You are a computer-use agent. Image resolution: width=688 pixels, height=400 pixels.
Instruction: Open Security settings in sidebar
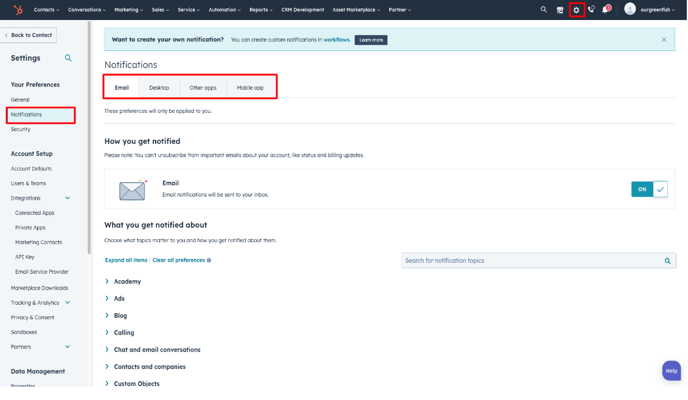click(x=21, y=129)
